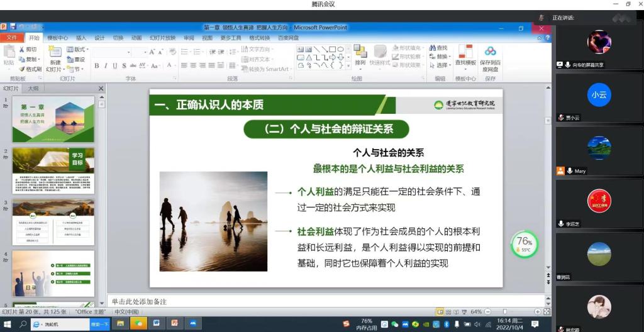The width and height of the screenshot is (644, 332).
Task: Toggle Bold text formatting
Action: (x=97, y=66)
